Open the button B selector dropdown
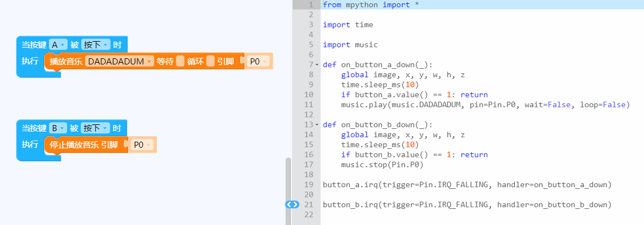The image size is (644, 225). [x=58, y=128]
